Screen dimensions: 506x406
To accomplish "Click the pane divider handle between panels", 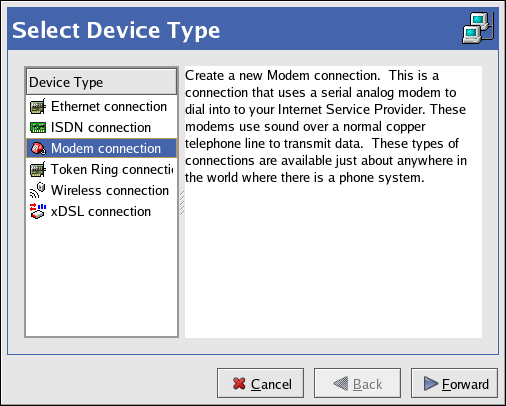I will [x=182, y=203].
